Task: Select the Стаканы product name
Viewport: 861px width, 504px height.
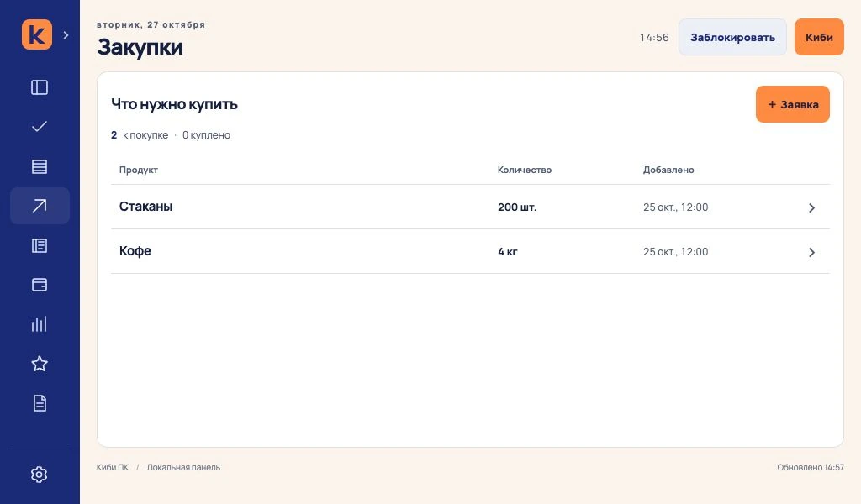Action: [x=145, y=207]
